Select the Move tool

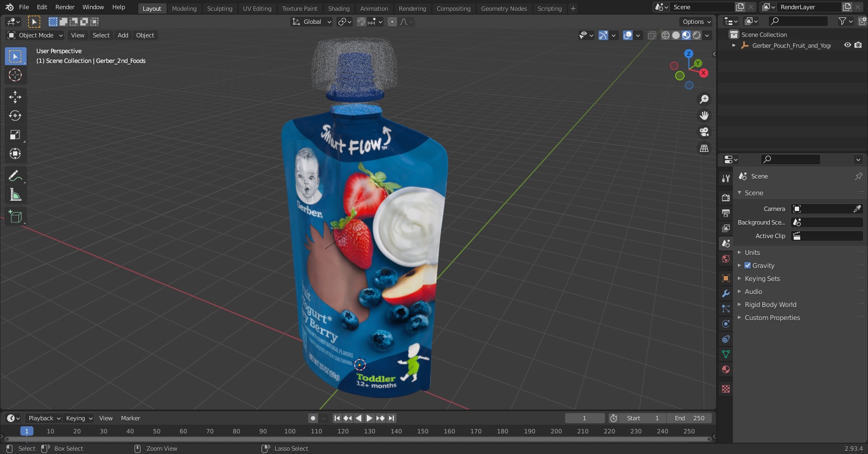(x=15, y=97)
